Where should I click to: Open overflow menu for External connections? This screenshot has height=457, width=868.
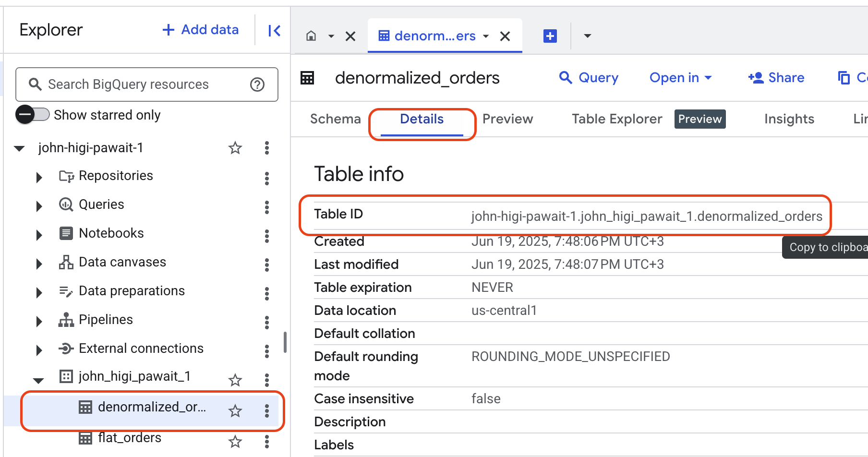(267, 351)
